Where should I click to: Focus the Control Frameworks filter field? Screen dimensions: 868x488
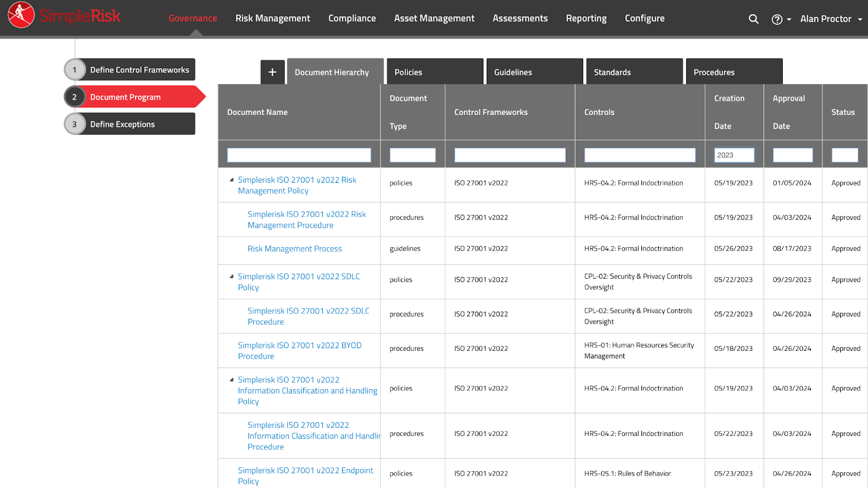click(x=510, y=155)
